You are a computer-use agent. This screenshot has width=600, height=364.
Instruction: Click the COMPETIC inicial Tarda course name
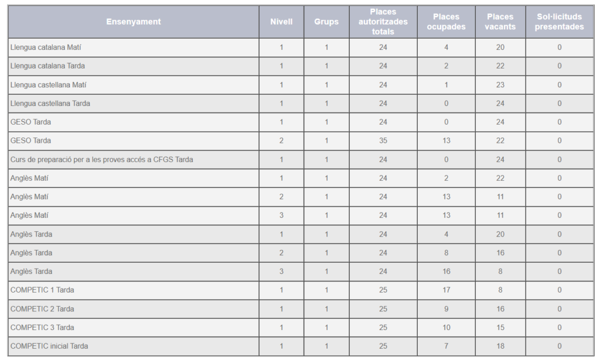click(49, 346)
